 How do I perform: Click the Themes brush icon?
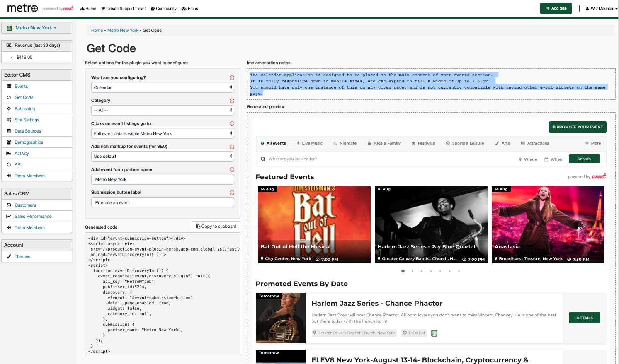click(9, 256)
